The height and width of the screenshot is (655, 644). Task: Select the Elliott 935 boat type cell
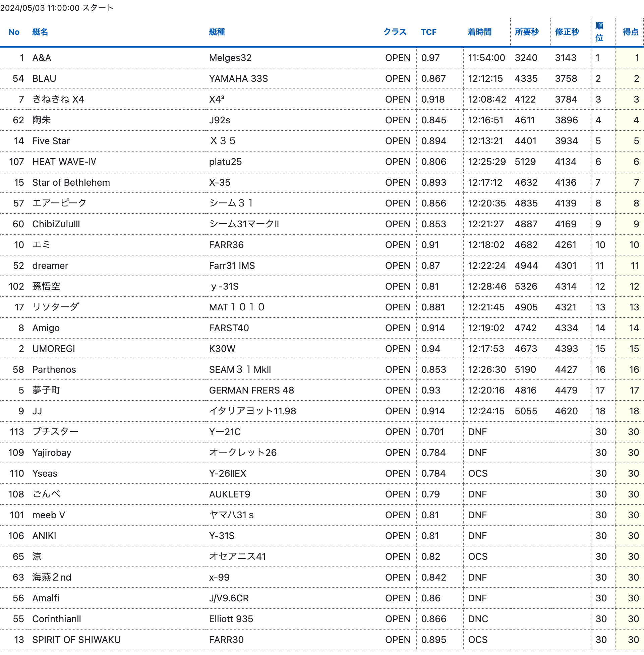(x=231, y=619)
